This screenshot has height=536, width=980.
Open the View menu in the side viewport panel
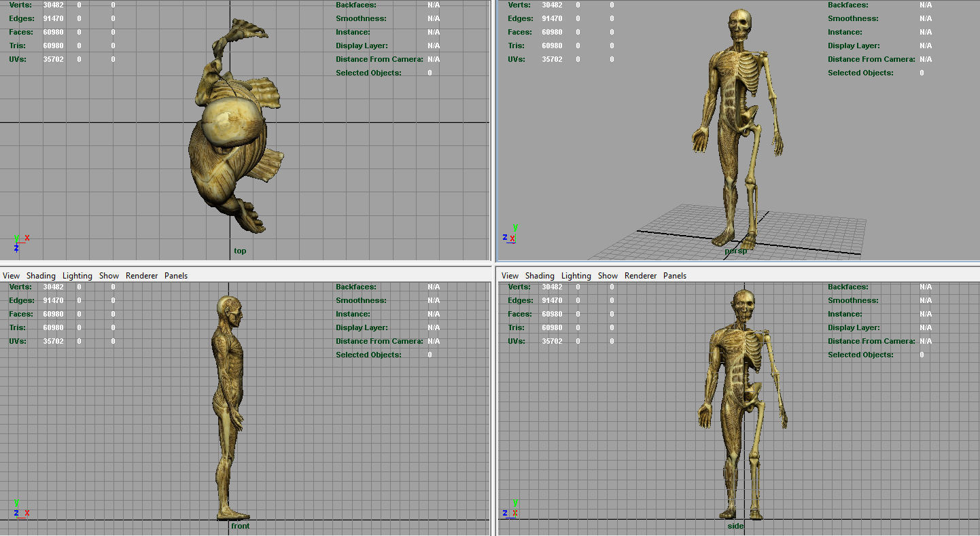point(510,276)
